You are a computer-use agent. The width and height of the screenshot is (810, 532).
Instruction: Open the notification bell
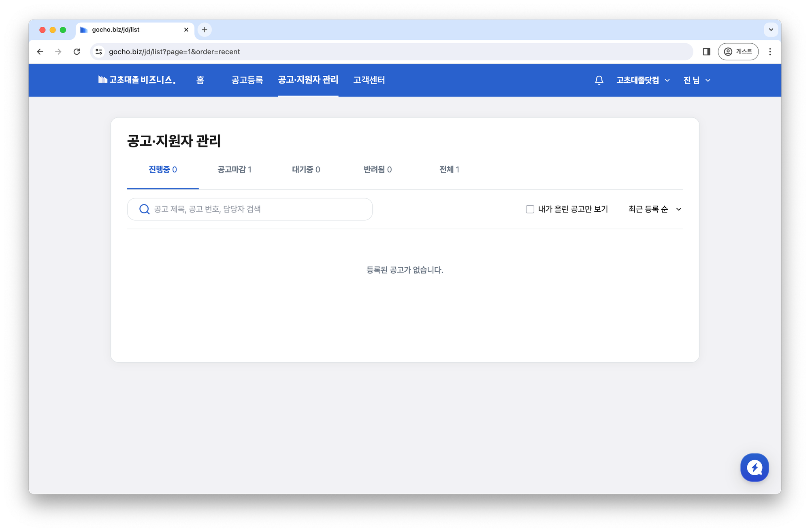(x=599, y=80)
